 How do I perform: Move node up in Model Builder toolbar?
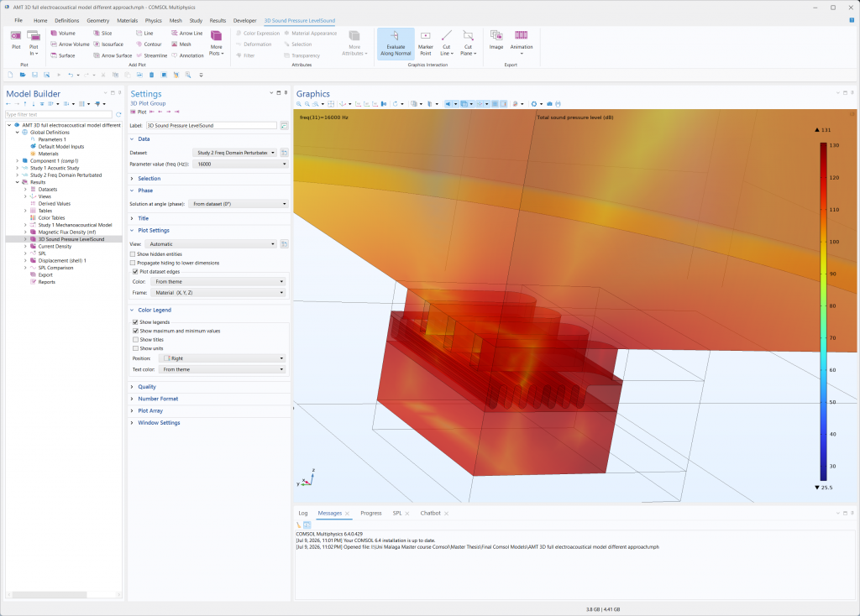point(24,103)
